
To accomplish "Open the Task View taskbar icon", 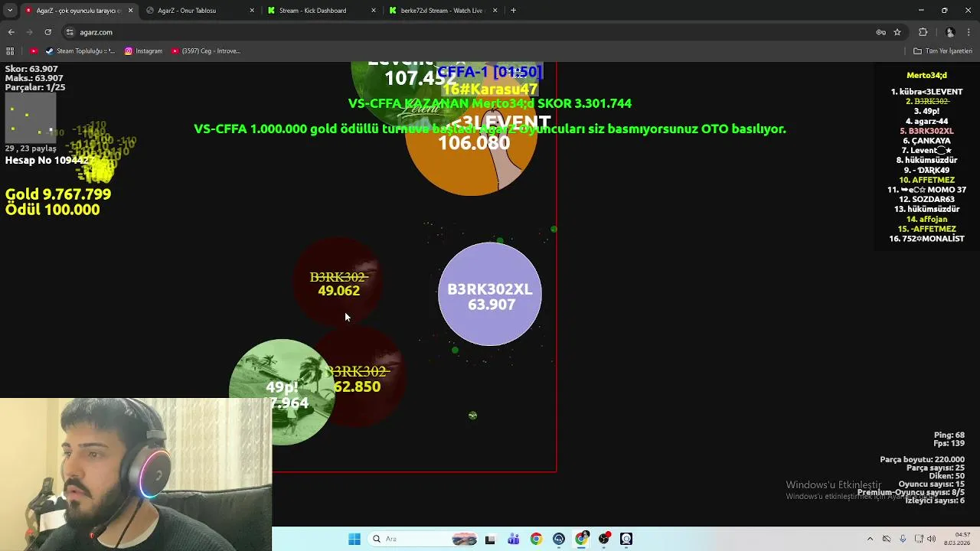I will tap(490, 539).
